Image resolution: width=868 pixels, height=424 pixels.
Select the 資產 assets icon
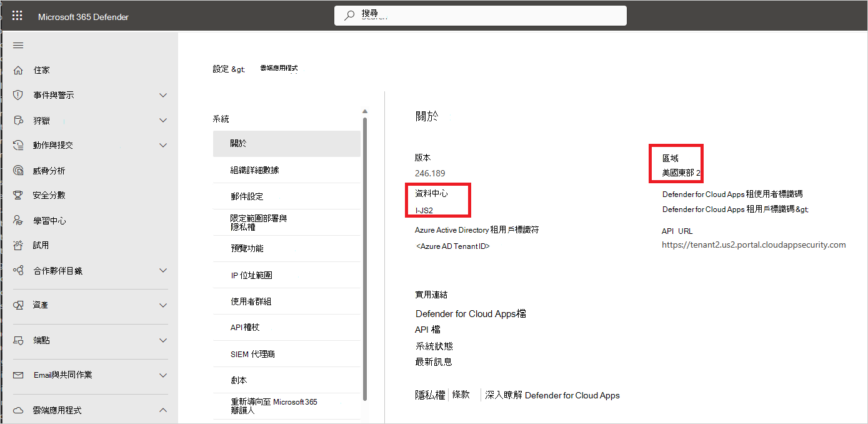[x=18, y=305]
